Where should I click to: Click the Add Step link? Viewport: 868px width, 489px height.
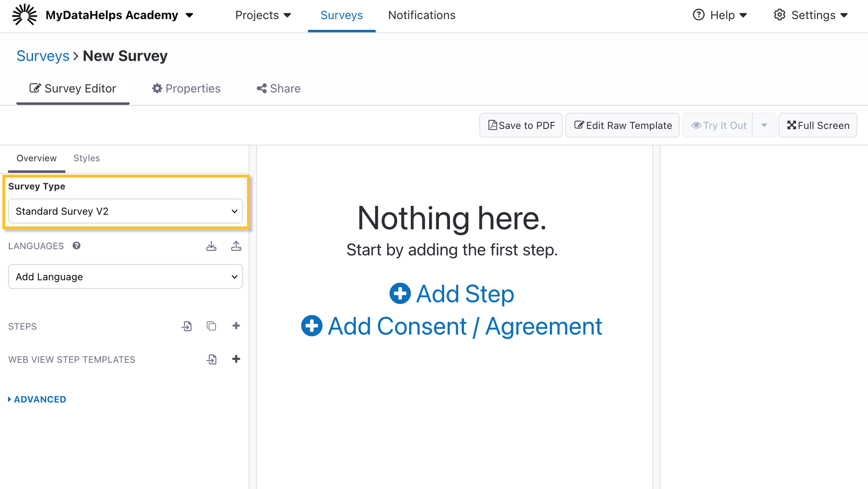click(x=452, y=294)
